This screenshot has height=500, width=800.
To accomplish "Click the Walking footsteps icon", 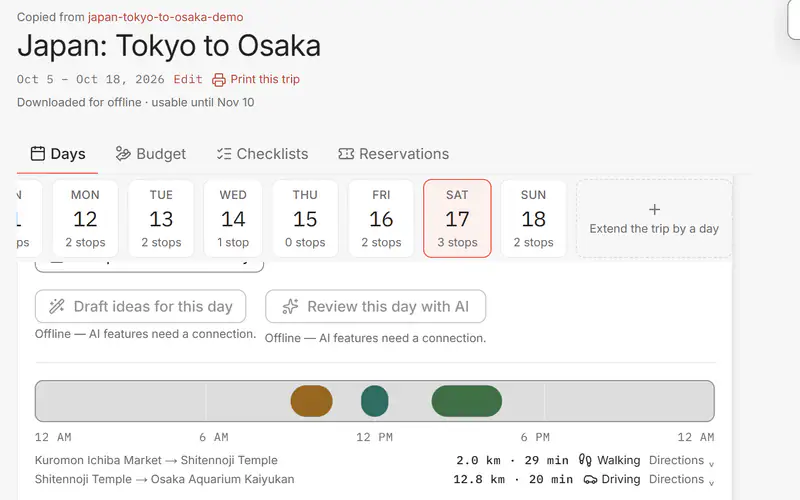I will (585, 460).
